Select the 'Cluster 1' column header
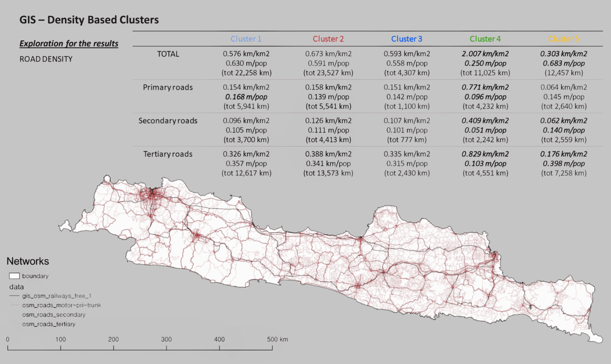Viewport: 611px width, 364px height. [x=246, y=39]
